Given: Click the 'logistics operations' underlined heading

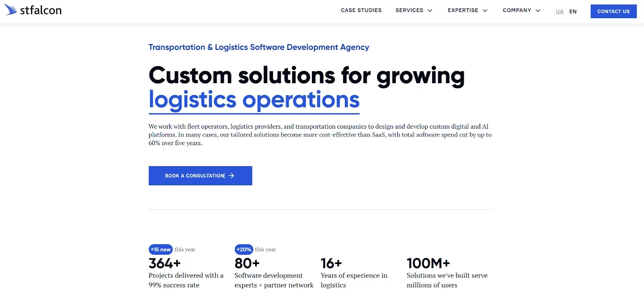Looking at the screenshot, I should point(254,100).
